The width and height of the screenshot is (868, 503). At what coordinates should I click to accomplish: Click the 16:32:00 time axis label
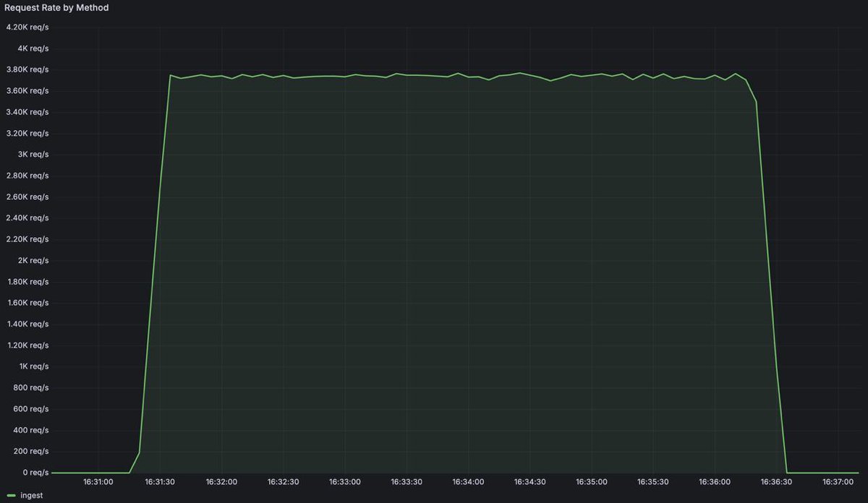point(221,481)
